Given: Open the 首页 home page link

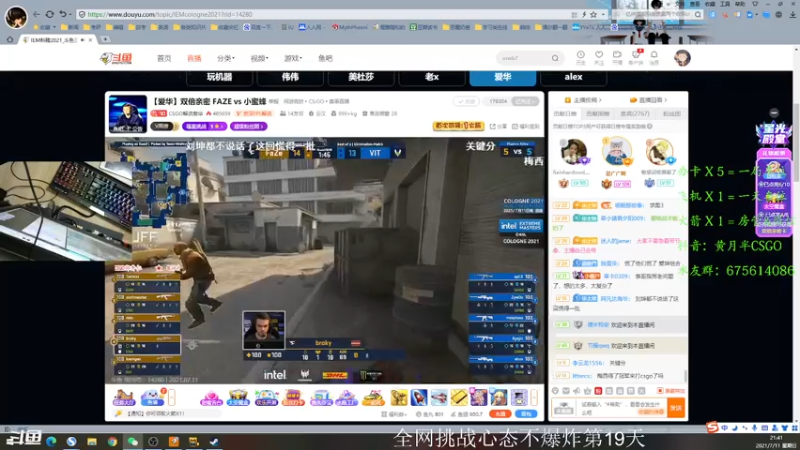Looking at the screenshot, I should click(164, 58).
